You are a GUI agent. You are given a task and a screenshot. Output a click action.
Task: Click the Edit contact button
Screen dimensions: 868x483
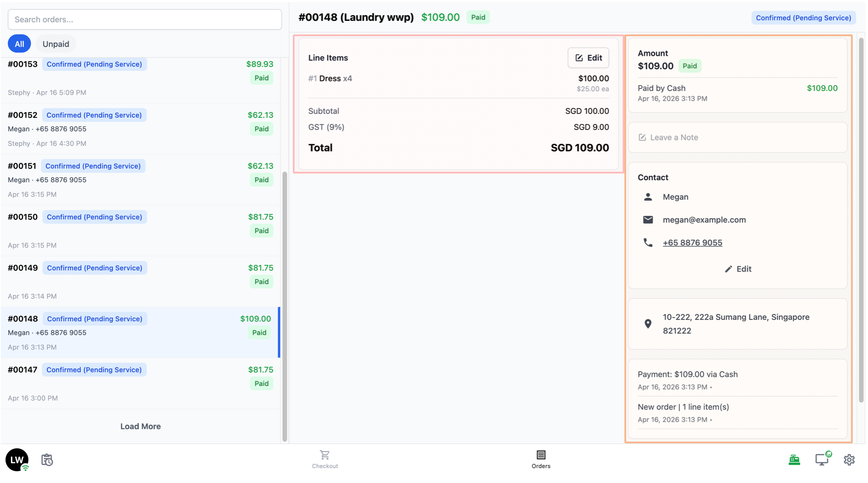738,269
